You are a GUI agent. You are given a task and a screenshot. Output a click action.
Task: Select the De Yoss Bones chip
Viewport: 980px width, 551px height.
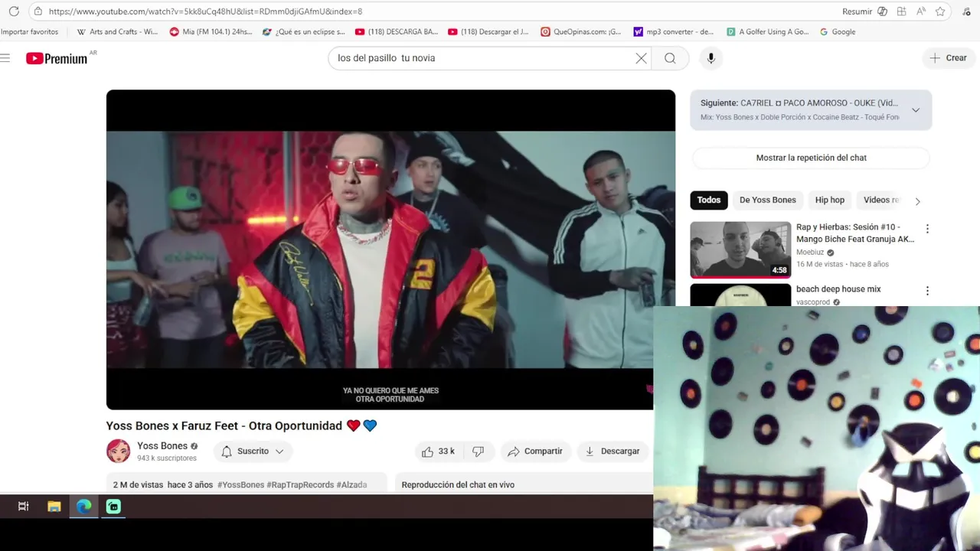pyautogui.click(x=768, y=200)
